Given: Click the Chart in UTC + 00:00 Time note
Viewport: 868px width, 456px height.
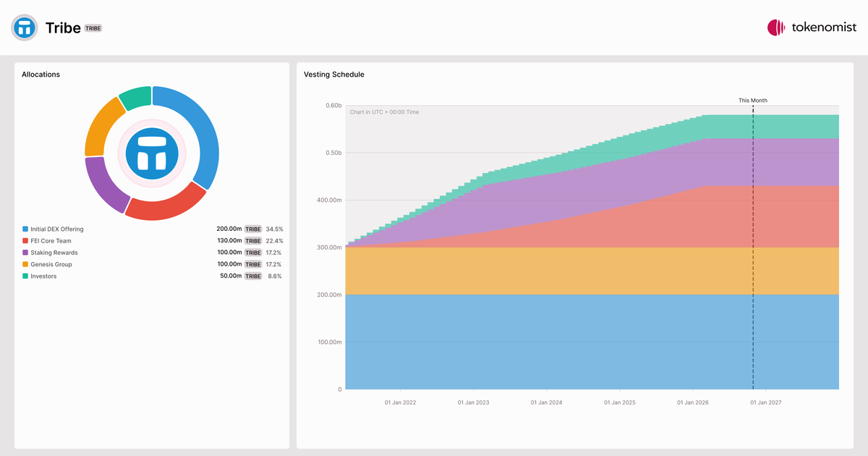Looking at the screenshot, I should click(384, 112).
